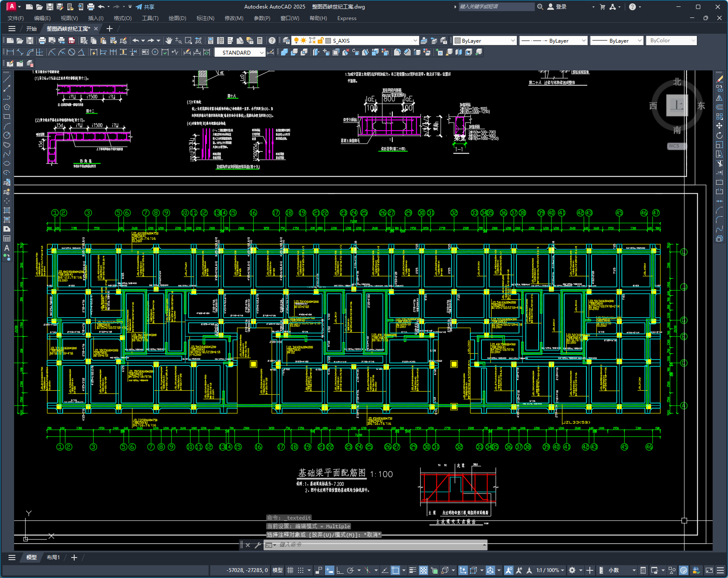Toggle Dynamic Input in status bar
Image resolution: width=728 pixels, height=578 pixels.
(329, 570)
